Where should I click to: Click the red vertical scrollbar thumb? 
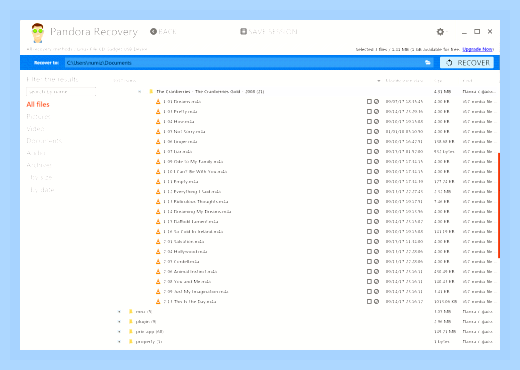[499, 205]
